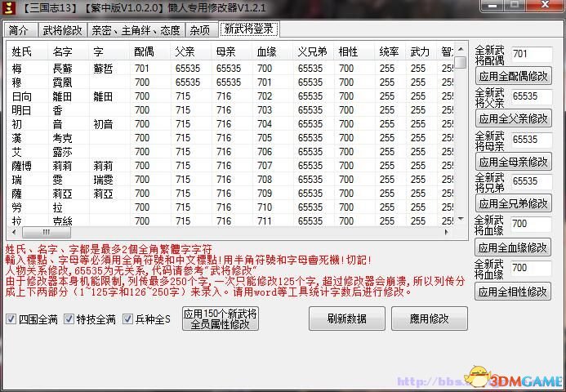Click the 相性 column header
The width and height of the screenshot is (566, 392).
point(354,51)
